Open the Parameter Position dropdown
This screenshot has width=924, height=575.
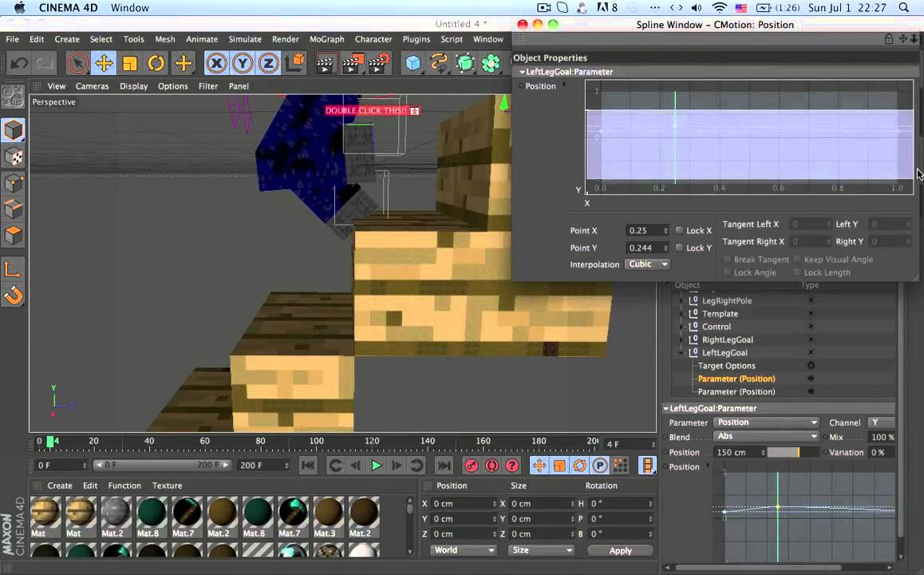point(766,422)
